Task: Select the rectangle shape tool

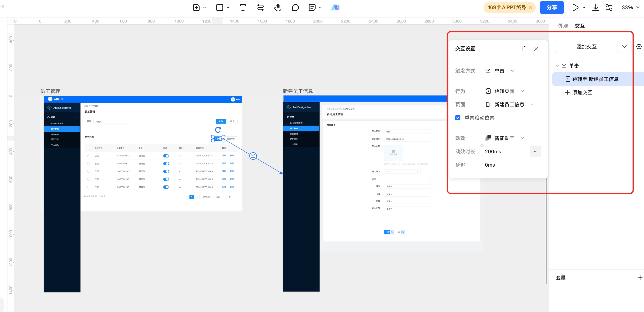Action: click(x=220, y=7)
